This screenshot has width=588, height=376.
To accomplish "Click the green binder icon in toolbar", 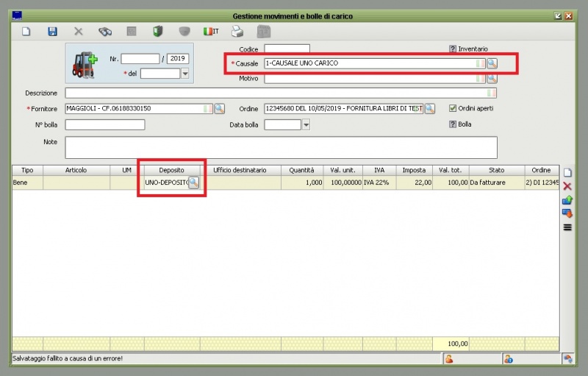I will pos(157,32).
